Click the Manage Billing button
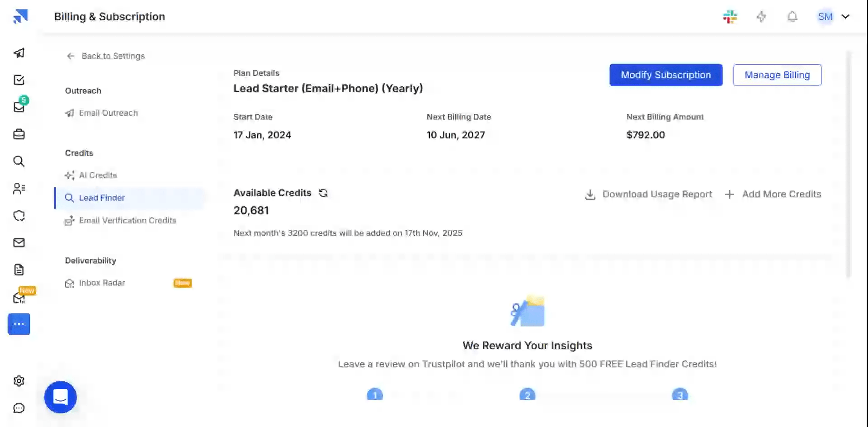 point(777,75)
